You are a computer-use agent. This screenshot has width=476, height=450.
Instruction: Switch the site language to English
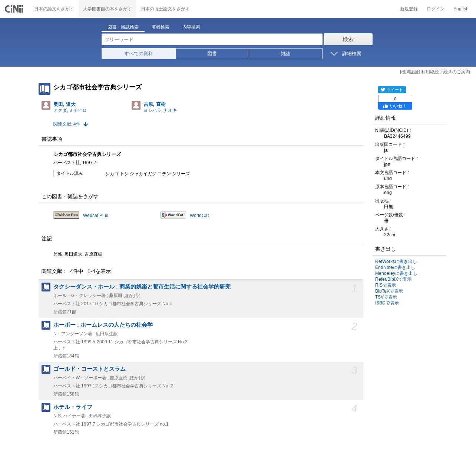tap(461, 9)
